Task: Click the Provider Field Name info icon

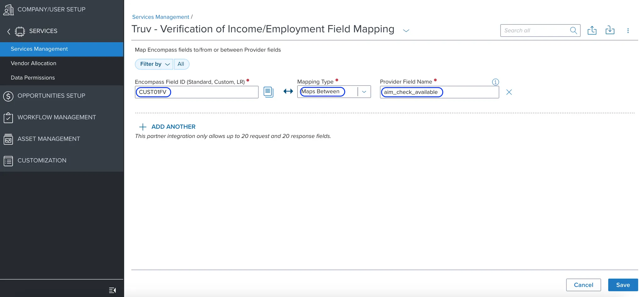Action: pyautogui.click(x=495, y=82)
